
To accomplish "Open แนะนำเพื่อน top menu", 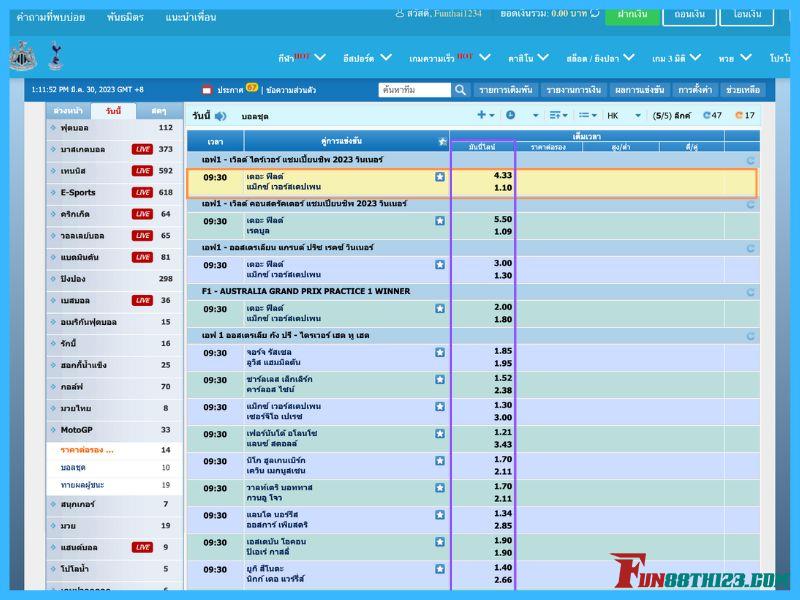I will [x=190, y=17].
